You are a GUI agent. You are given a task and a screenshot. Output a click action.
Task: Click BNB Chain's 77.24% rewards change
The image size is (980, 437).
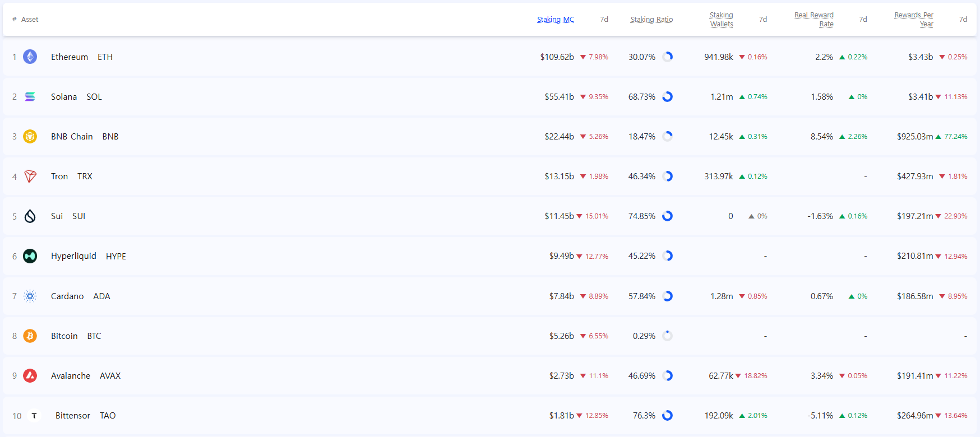point(951,137)
